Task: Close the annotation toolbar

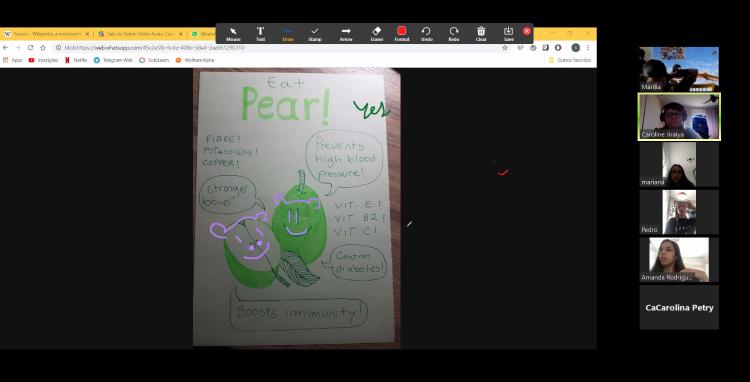Action: coord(527,31)
